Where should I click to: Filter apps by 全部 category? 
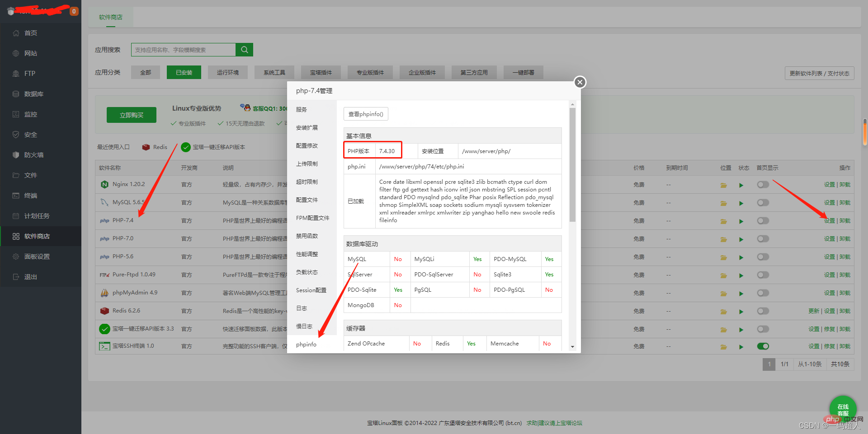click(146, 72)
